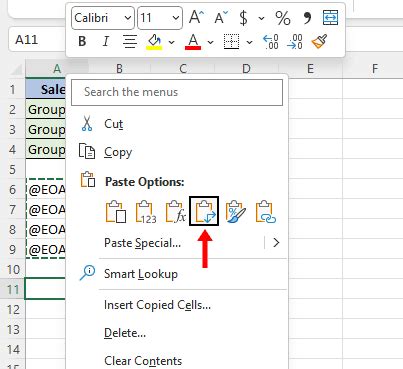Expand the Accounting Format dropdown arrow
The image size is (403, 369).
tap(261, 18)
